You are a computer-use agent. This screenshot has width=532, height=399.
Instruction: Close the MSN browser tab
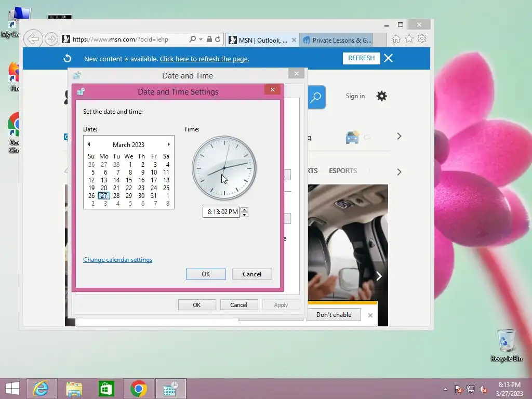(x=294, y=40)
